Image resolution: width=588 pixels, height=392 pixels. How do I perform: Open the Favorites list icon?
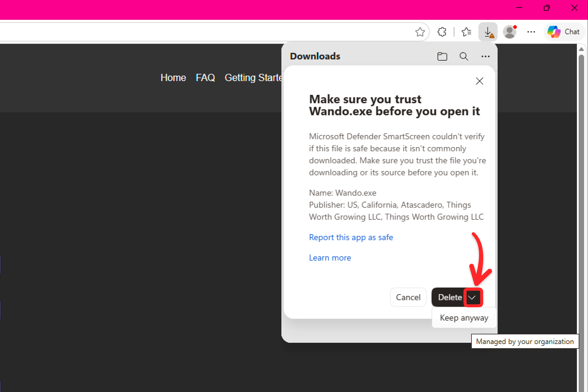coord(466,32)
